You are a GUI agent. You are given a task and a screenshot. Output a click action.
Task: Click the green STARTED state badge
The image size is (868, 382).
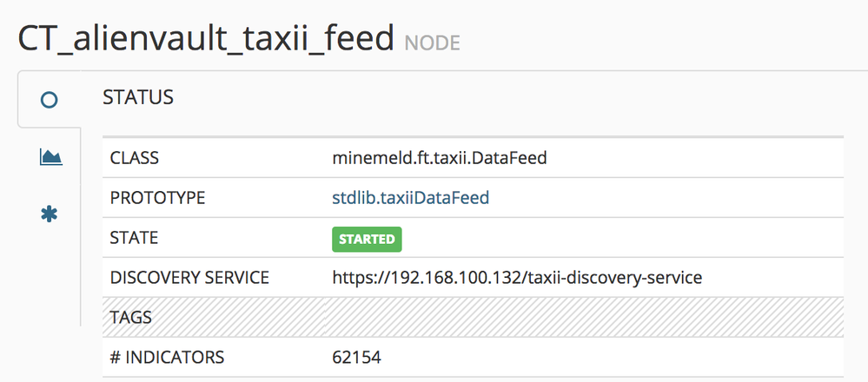click(367, 239)
